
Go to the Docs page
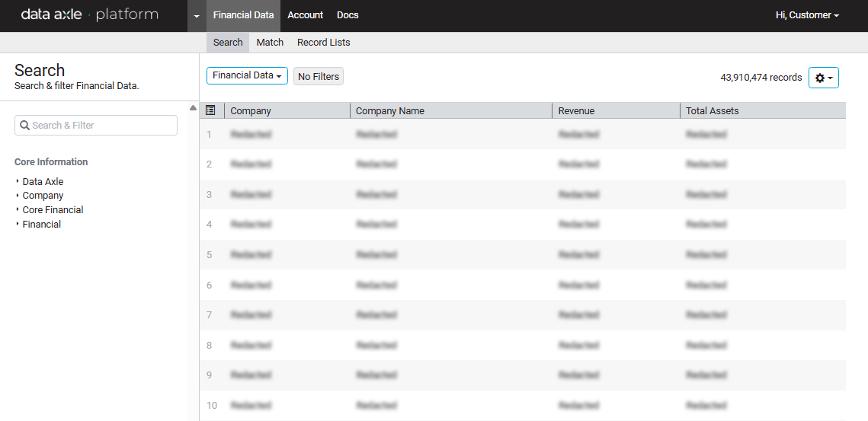click(348, 15)
